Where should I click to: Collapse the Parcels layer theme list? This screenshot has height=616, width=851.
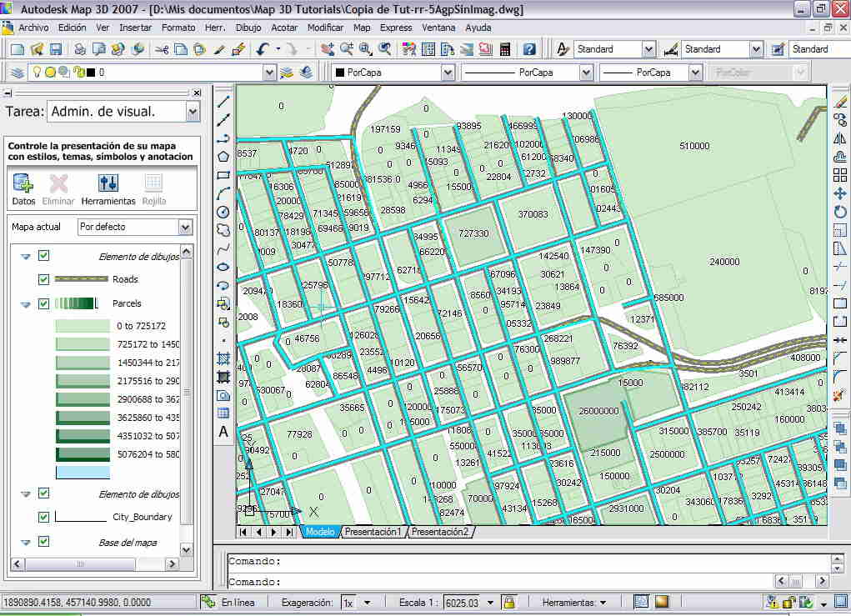pos(25,305)
